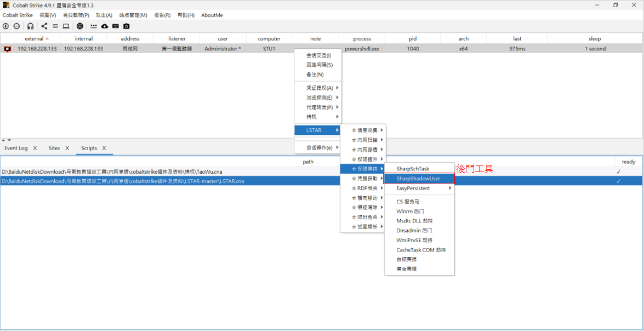Open listeners via the headphones icon

[30, 26]
